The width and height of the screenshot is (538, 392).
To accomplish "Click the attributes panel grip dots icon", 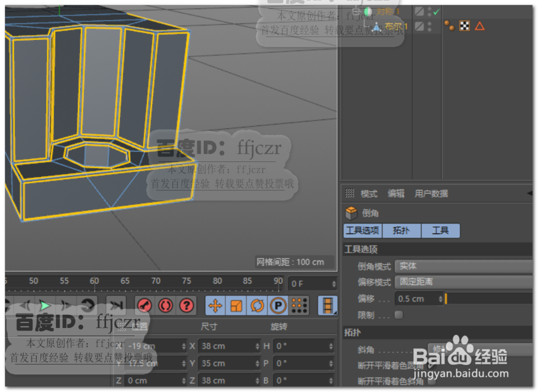I will (x=350, y=194).
